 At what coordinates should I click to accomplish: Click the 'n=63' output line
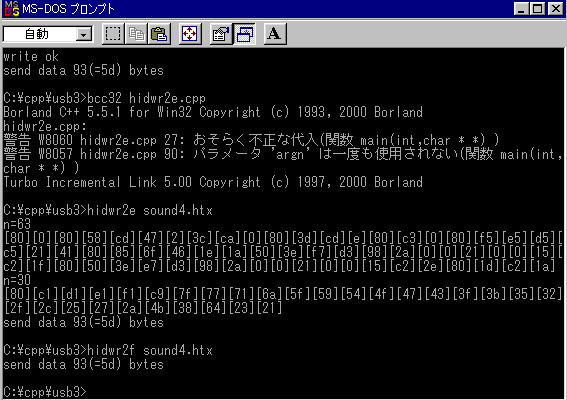click(17, 224)
